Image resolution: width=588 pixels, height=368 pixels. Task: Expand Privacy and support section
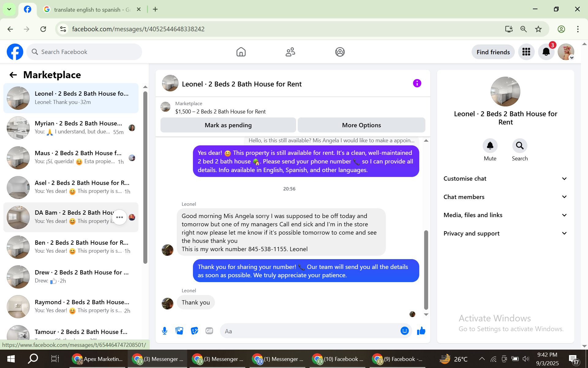(x=505, y=233)
